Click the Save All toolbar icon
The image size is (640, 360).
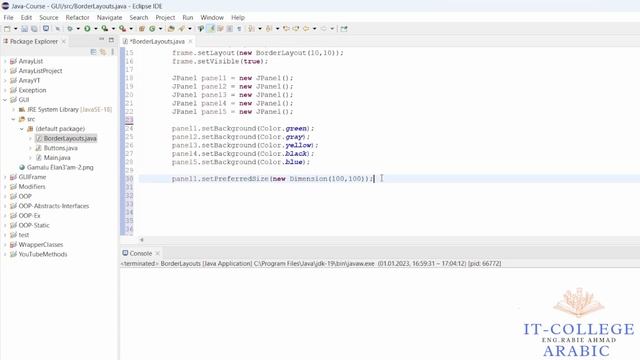click(34, 29)
